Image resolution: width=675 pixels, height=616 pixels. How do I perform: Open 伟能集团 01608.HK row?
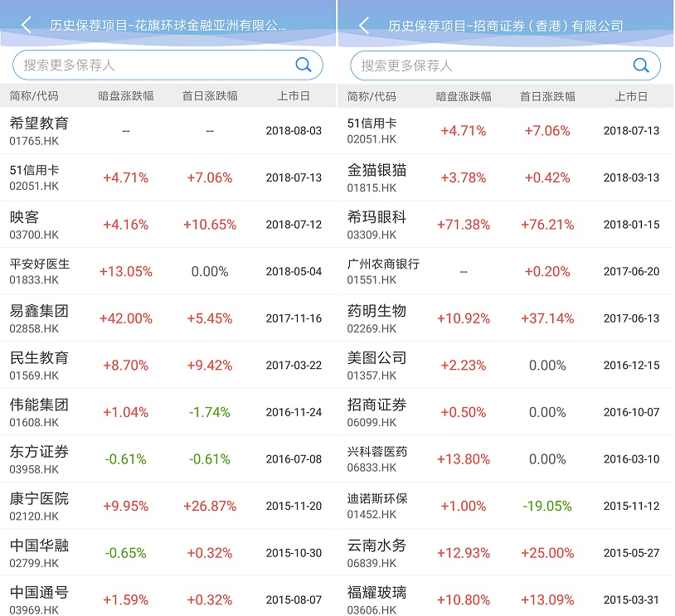click(168, 412)
